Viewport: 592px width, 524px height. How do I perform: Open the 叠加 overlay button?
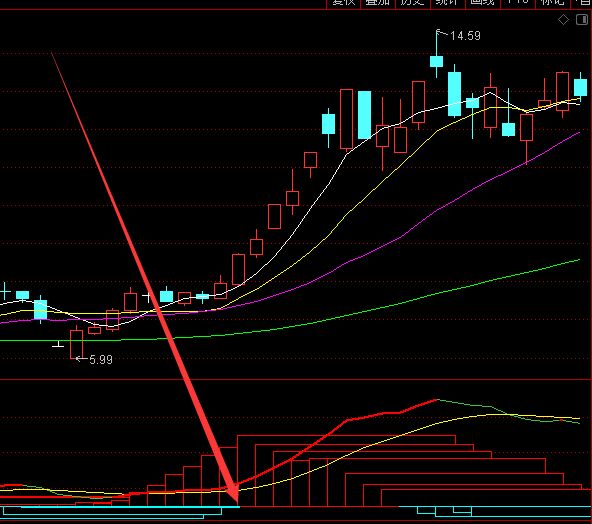point(378,2)
